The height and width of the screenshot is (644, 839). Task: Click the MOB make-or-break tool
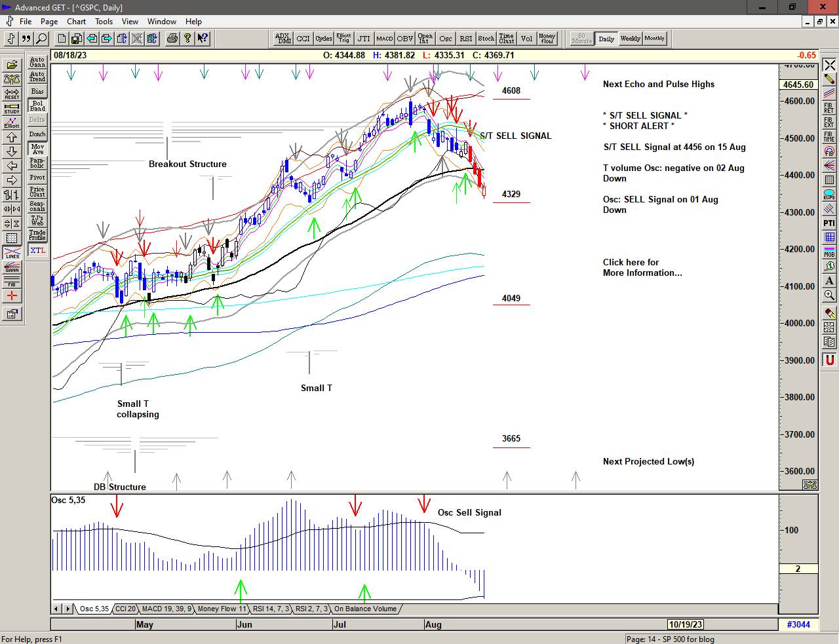(829, 252)
